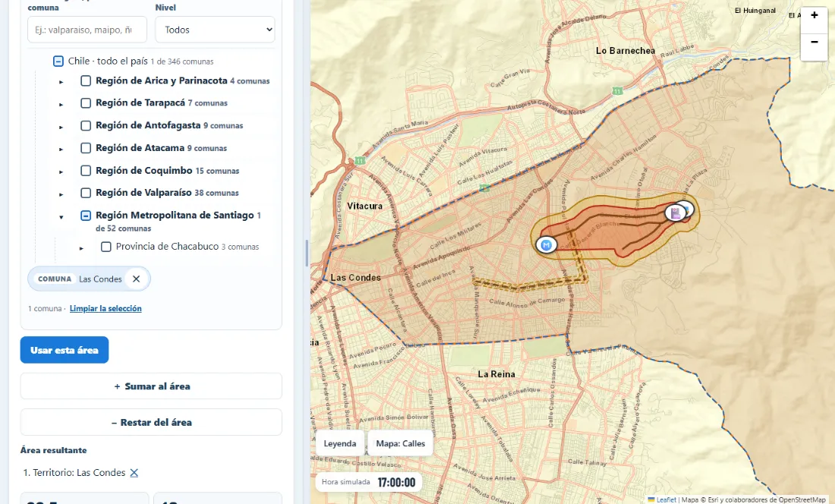Delete Territorio: Las Condes from resulting area
The image size is (835, 504).
pyautogui.click(x=134, y=473)
